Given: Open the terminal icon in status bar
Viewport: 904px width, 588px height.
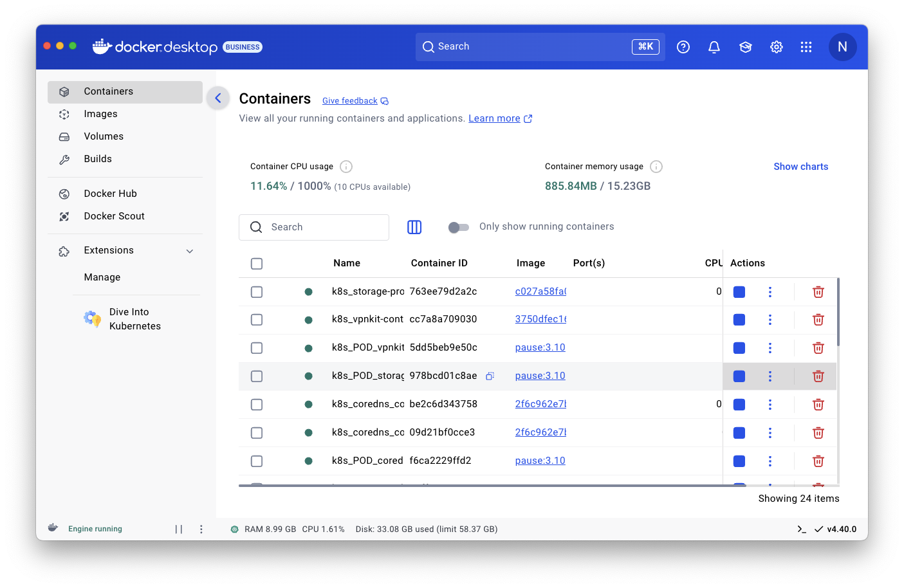Looking at the screenshot, I should point(802,529).
